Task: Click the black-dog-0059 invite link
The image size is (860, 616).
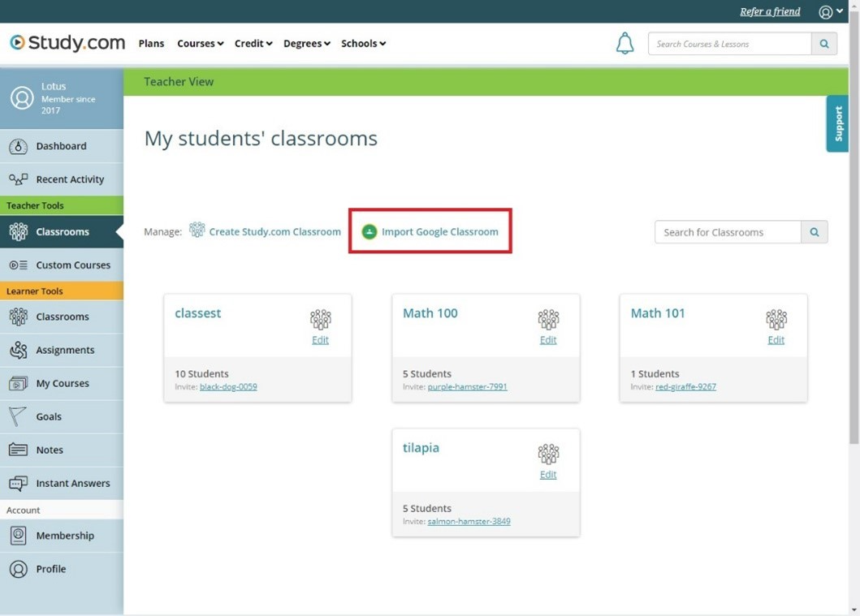Action: tap(228, 387)
